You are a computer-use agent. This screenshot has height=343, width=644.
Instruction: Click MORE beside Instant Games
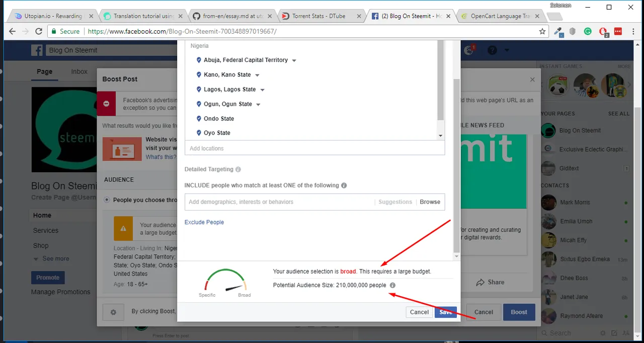coord(624,66)
